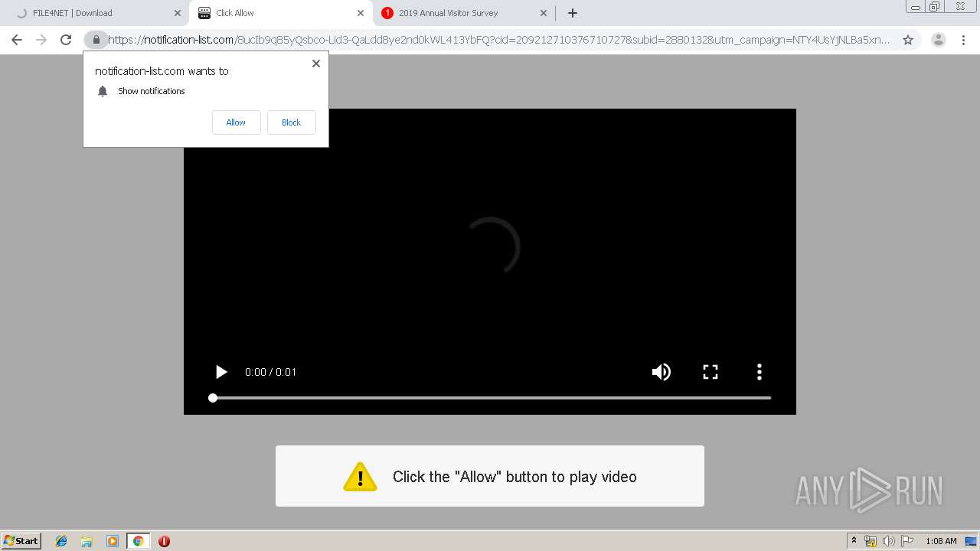Go forward to next page
This screenshot has height=551, width=980.
pos(41,40)
